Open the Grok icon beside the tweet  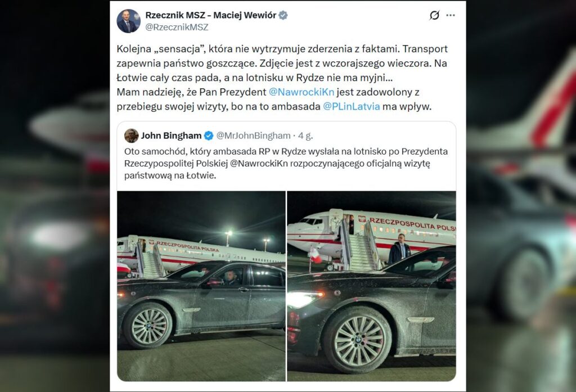pos(434,15)
